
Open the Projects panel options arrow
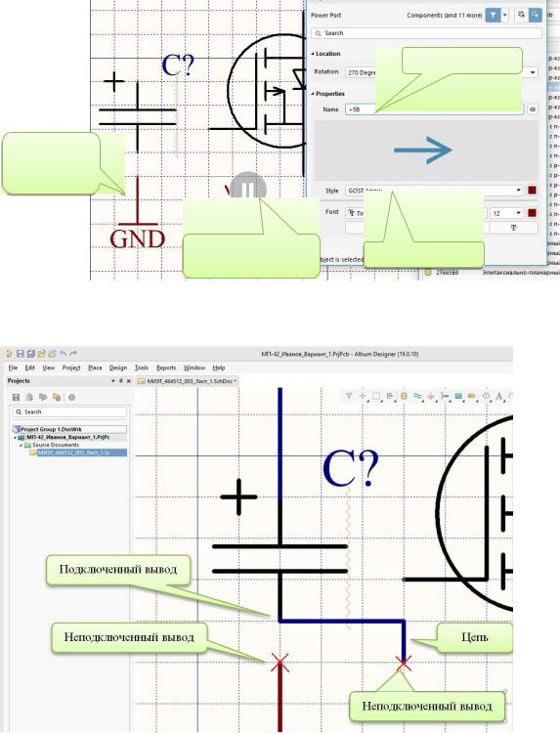(112, 381)
